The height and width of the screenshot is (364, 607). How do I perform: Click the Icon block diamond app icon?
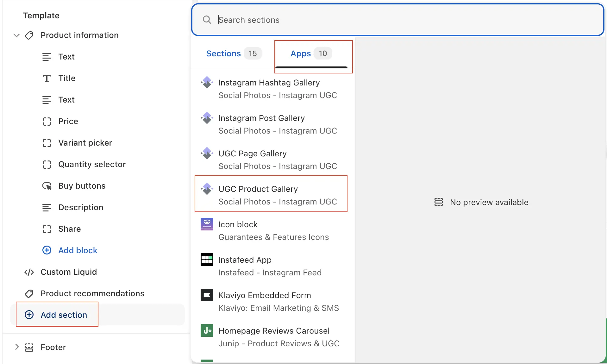(x=207, y=224)
